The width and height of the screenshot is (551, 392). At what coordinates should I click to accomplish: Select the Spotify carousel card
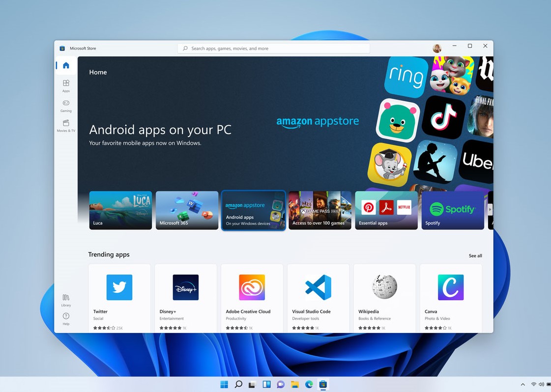pyautogui.click(x=453, y=210)
